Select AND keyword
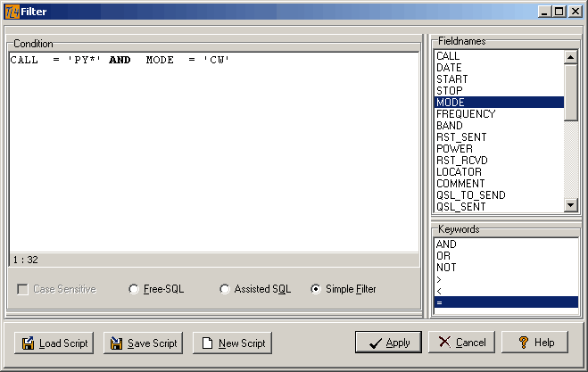The height and width of the screenshot is (372, 588). (506, 244)
